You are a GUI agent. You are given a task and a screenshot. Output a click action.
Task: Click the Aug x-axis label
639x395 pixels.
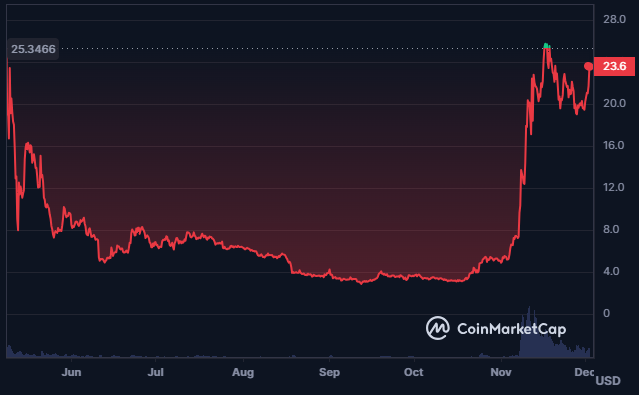coord(243,372)
